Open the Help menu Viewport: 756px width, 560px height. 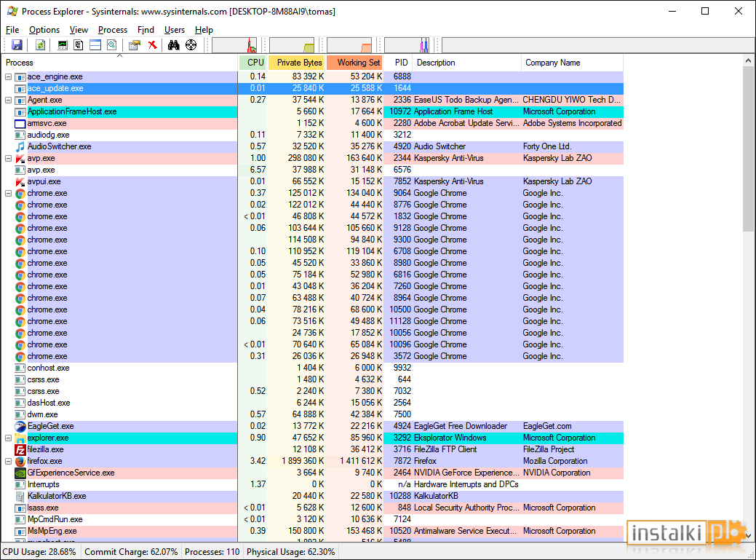204,30
